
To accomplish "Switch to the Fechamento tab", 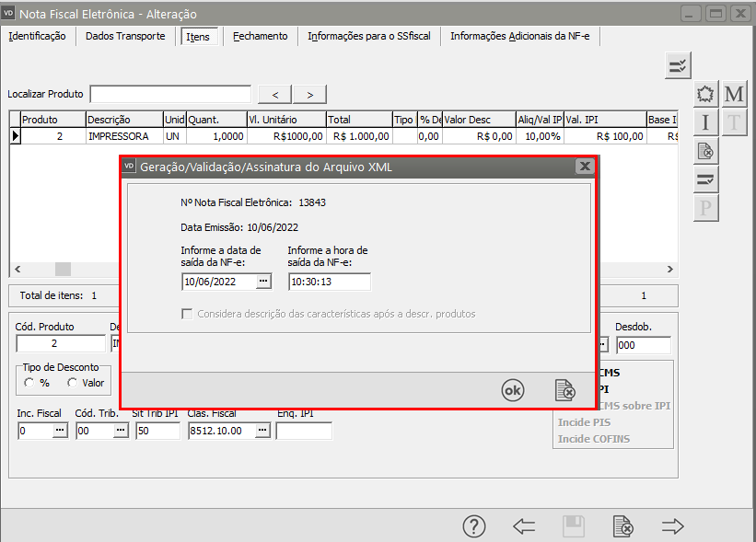I will click(260, 36).
